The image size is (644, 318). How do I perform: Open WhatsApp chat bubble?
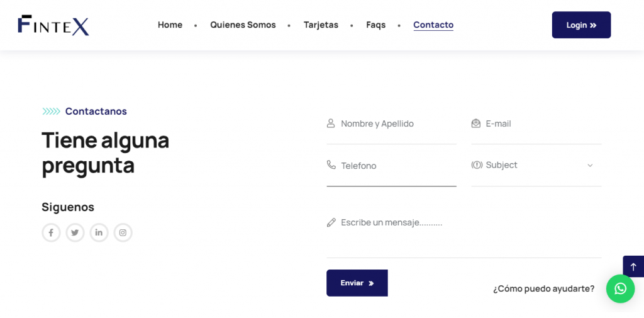point(620,288)
